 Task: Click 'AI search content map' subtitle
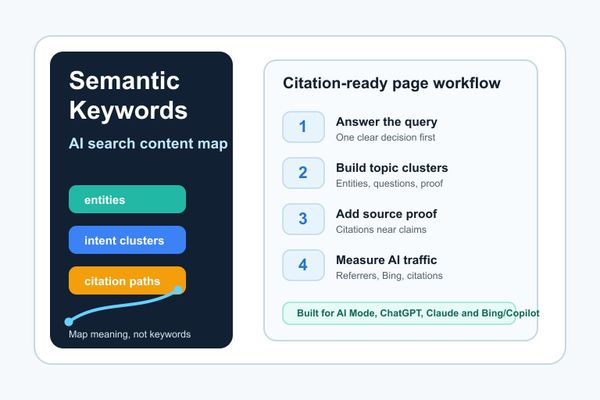(x=148, y=144)
